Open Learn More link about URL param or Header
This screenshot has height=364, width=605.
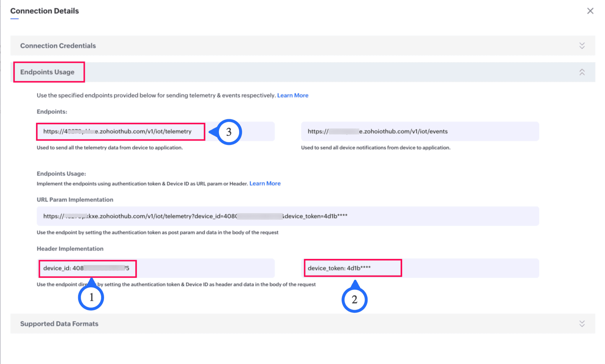265,183
